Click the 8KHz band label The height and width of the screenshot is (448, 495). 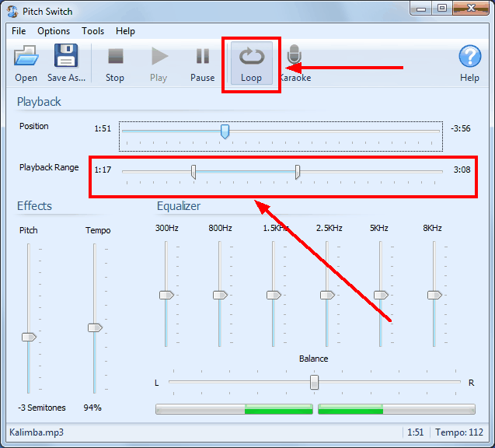pos(432,228)
